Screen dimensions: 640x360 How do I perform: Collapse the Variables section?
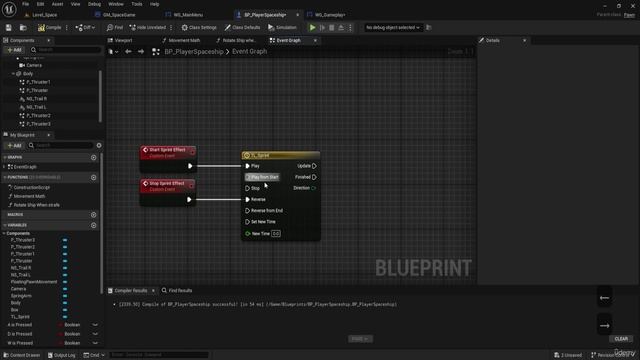point(5,225)
